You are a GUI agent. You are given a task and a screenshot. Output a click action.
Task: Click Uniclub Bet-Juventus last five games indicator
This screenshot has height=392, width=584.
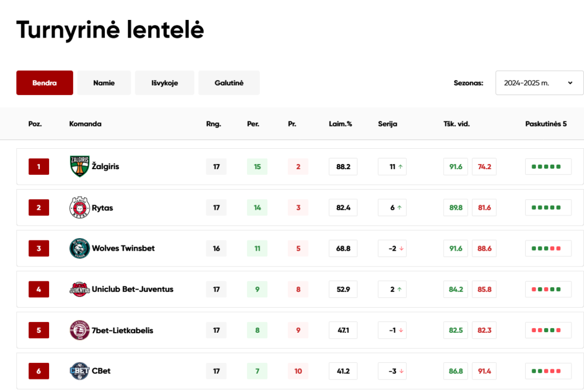click(x=549, y=289)
